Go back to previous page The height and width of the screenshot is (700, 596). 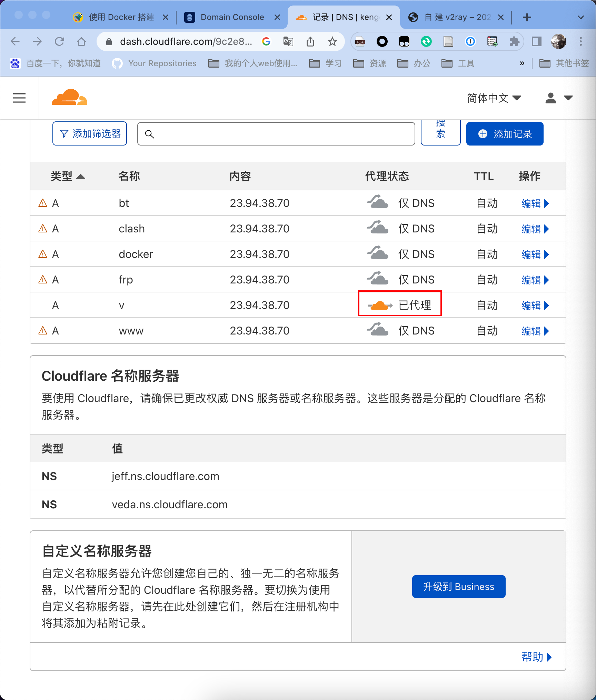(x=15, y=42)
